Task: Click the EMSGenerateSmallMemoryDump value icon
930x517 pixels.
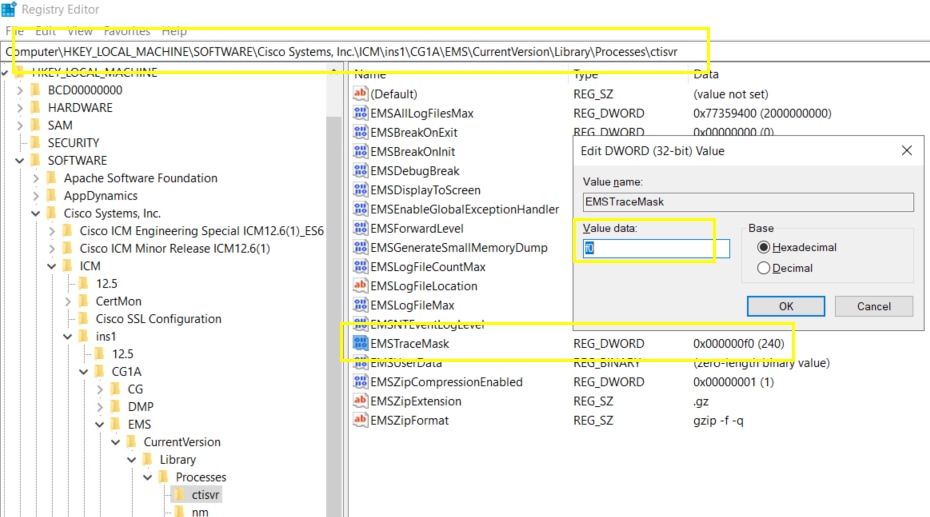Action: point(360,247)
